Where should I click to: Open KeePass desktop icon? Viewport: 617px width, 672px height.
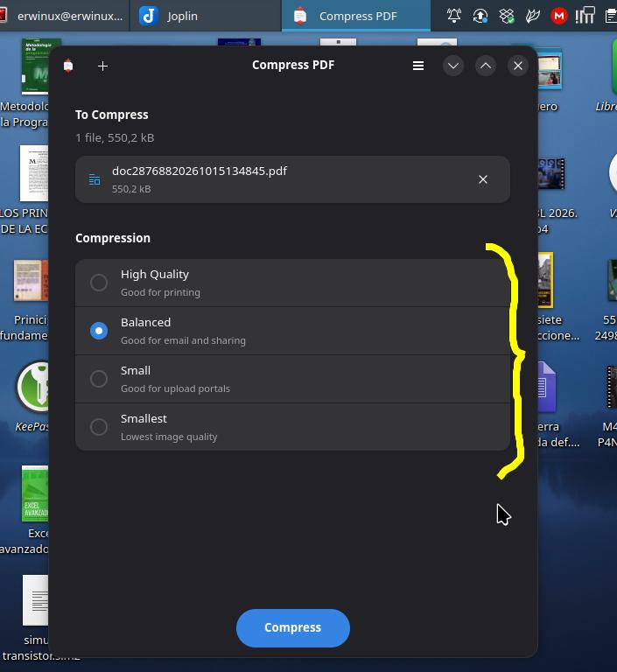pos(32,387)
